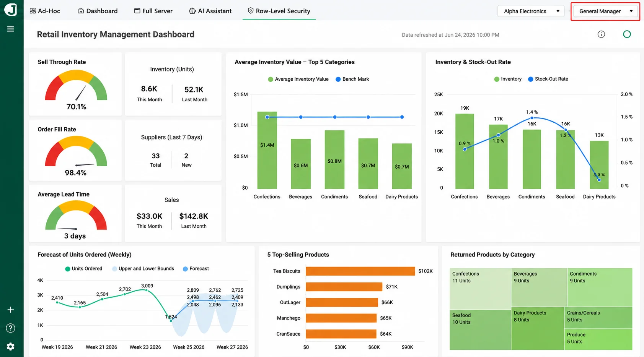The width and height of the screenshot is (644, 357).
Task: Go to the AI Assistant tab
Action: coord(210,11)
